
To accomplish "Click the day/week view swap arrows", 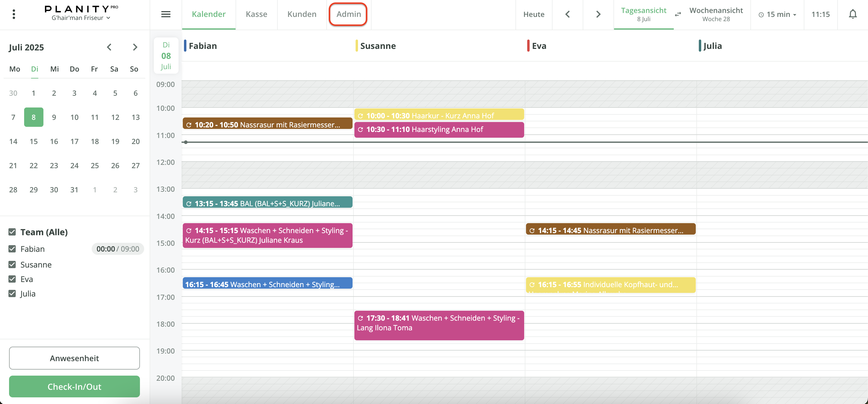I will pos(678,14).
